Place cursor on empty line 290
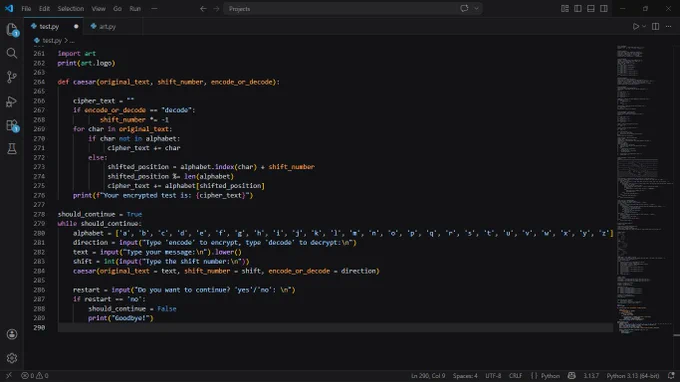This screenshot has width=680, height=382. (334, 327)
